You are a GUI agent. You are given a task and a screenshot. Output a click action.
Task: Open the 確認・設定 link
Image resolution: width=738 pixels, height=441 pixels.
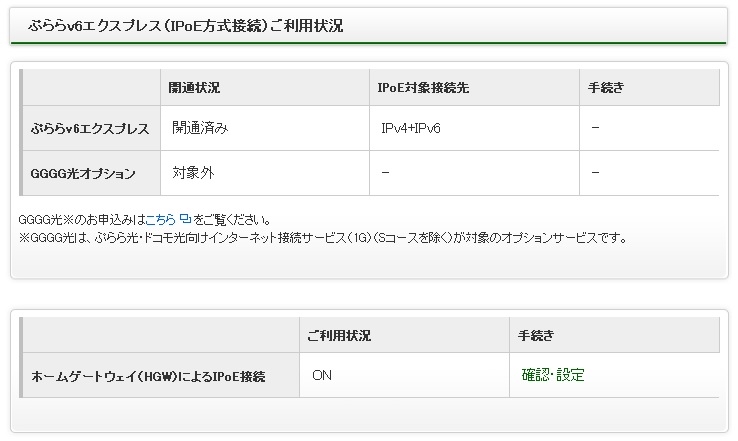pyautogui.click(x=553, y=375)
